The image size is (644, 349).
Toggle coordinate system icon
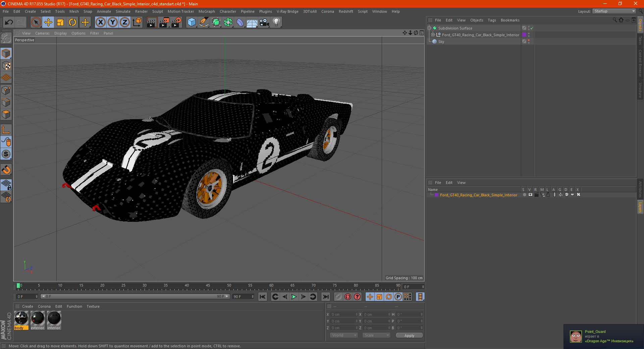click(x=137, y=22)
